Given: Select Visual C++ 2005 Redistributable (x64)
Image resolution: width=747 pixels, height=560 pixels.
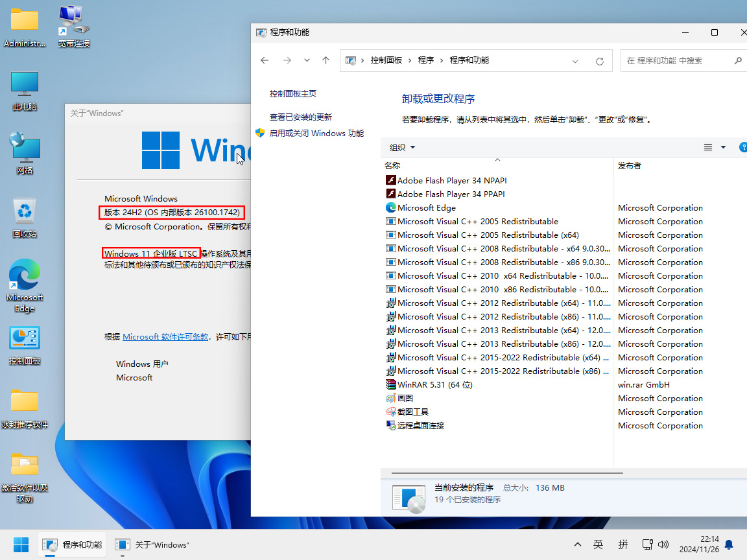Looking at the screenshot, I should (x=488, y=235).
